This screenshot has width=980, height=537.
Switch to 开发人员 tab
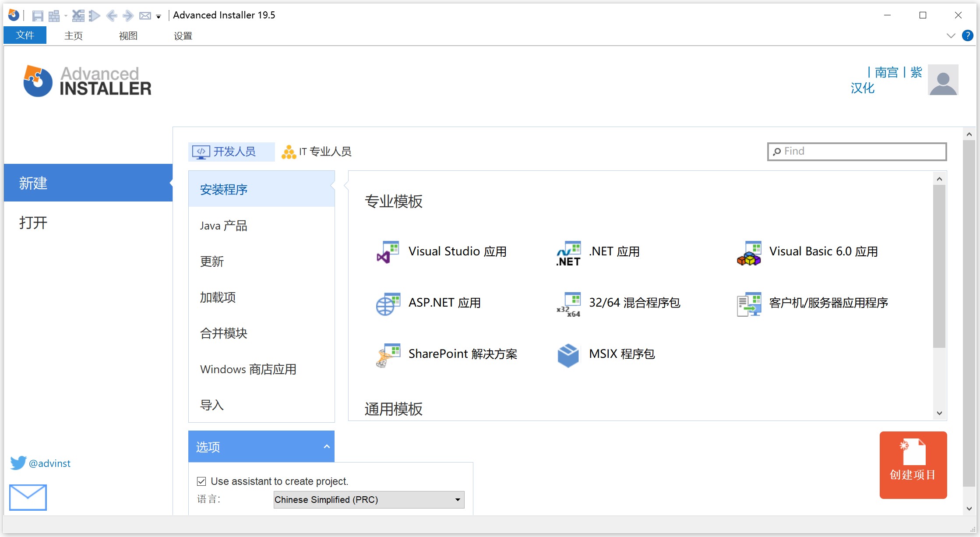tap(231, 152)
